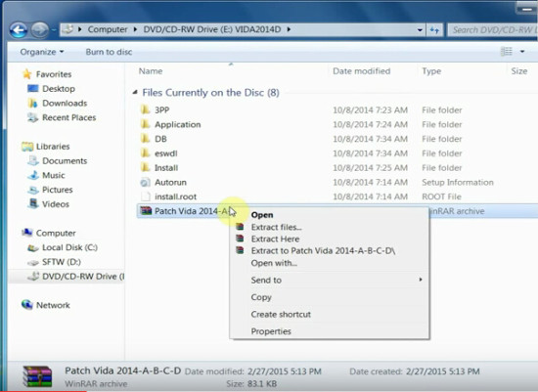Choose Extract to Patch Vida 2014-A-B-C-D folder

pos(323,250)
